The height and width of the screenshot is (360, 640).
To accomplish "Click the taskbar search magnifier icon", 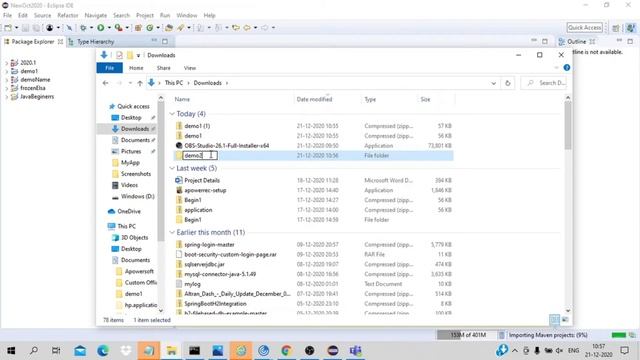I will (34, 350).
